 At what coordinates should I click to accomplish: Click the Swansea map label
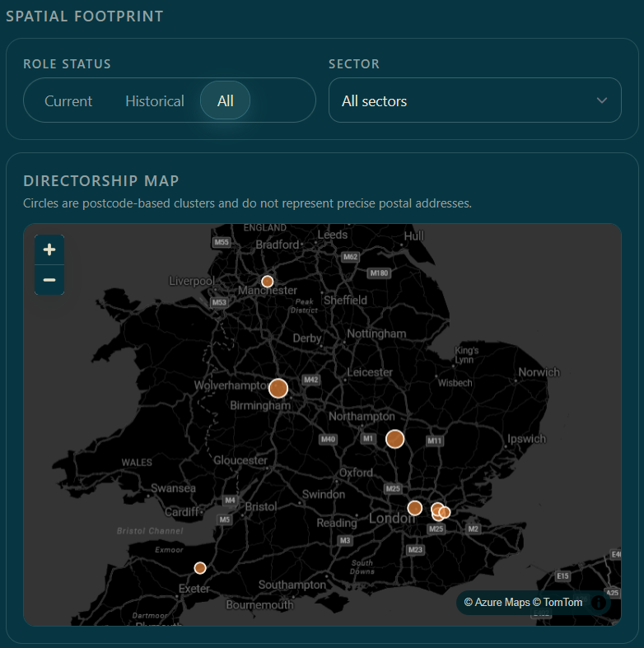(x=173, y=488)
